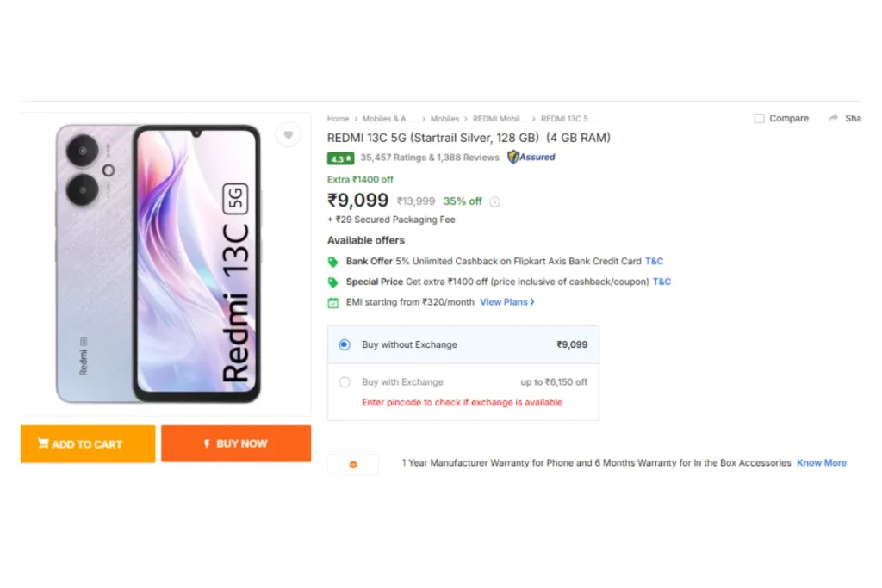Click the Redmi 13C product image
882x588 pixels.
tap(158, 263)
